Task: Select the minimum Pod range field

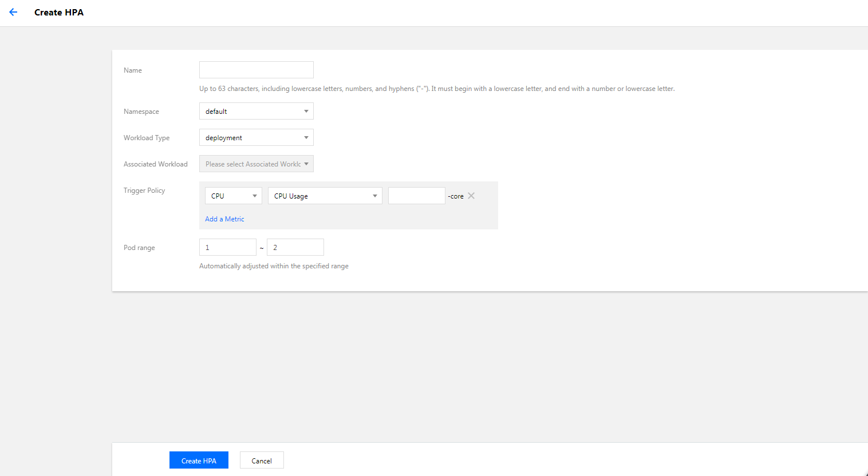Action: [227, 247]
